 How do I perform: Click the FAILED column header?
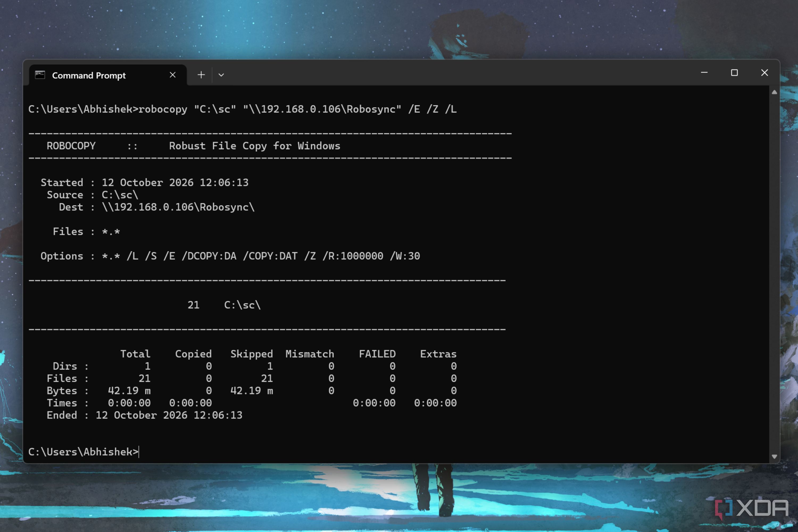377,354
